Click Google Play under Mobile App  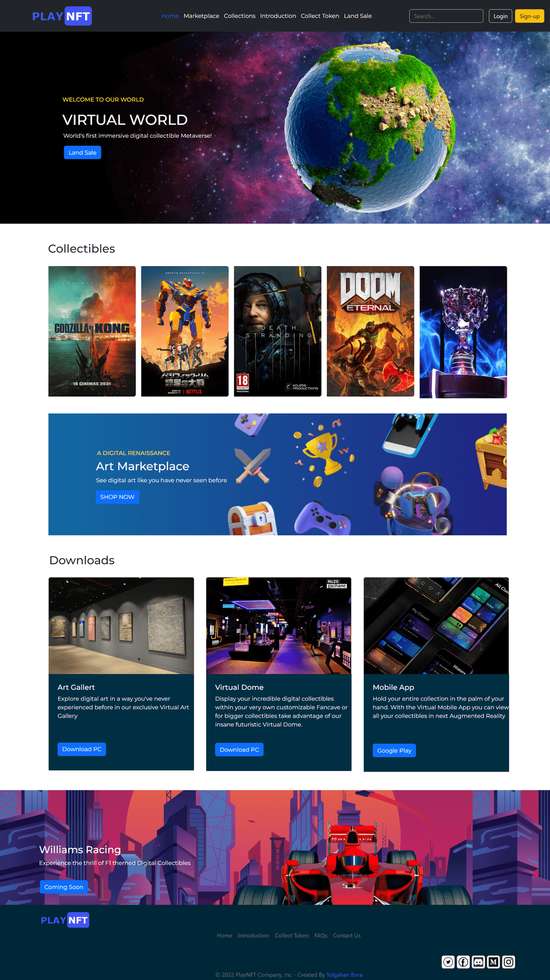click(x=394, y=751)
